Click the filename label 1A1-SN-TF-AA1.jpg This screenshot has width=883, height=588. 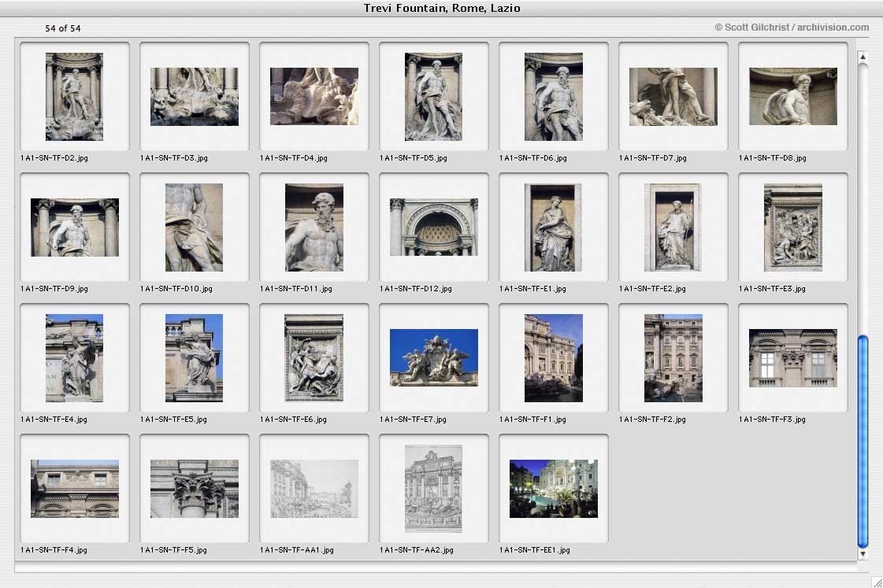(297, 549)
